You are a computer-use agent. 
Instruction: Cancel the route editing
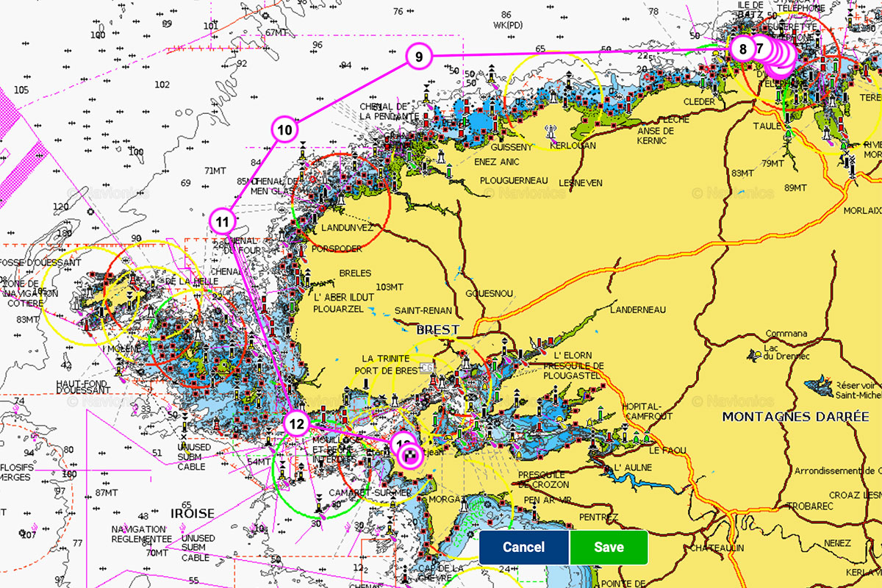524,547
